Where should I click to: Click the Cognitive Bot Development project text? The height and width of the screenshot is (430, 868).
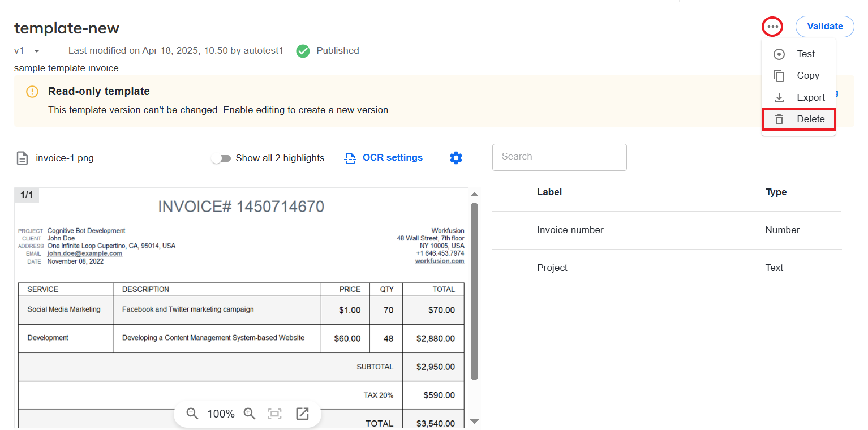click(x=86, y=231)
